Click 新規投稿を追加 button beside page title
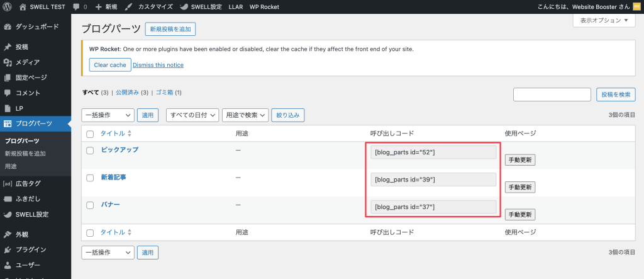The image size is (644, 279). click(170, 29)
